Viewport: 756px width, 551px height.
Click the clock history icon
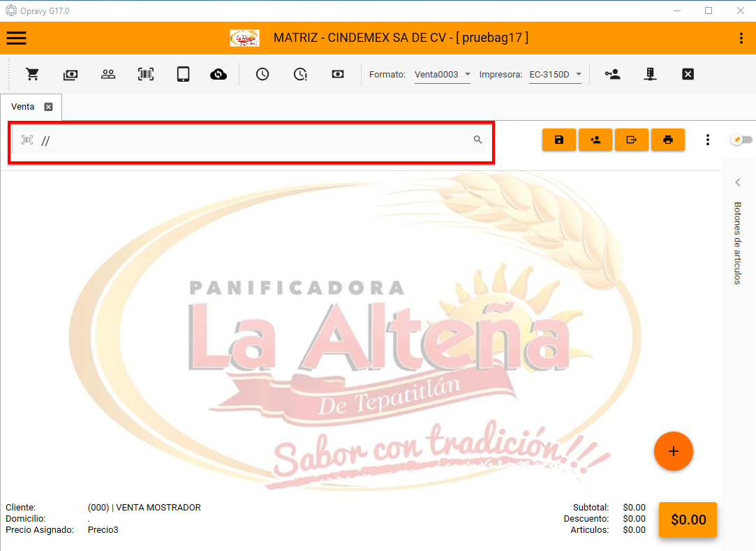tap(300, 74)
